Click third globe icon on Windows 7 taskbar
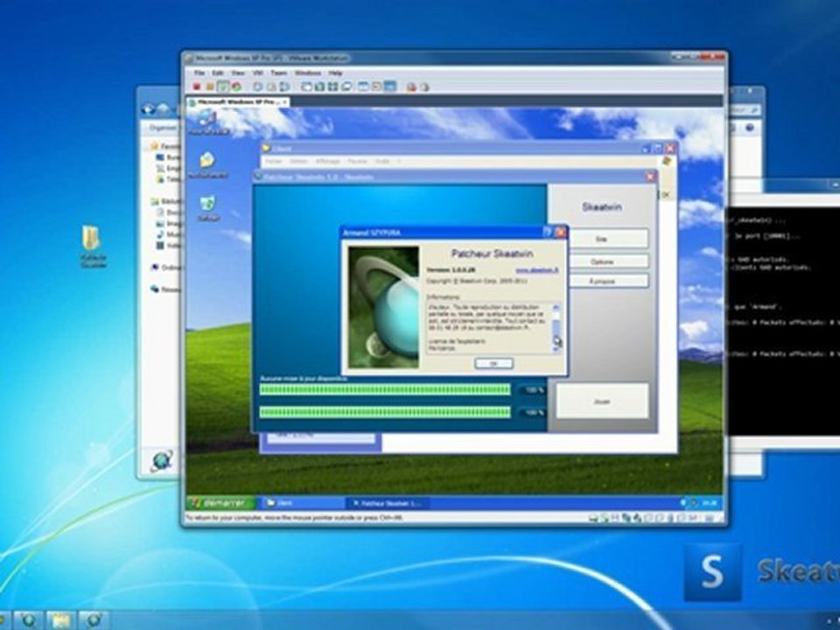The image size is (840, 630). click(x=93, y=620)
